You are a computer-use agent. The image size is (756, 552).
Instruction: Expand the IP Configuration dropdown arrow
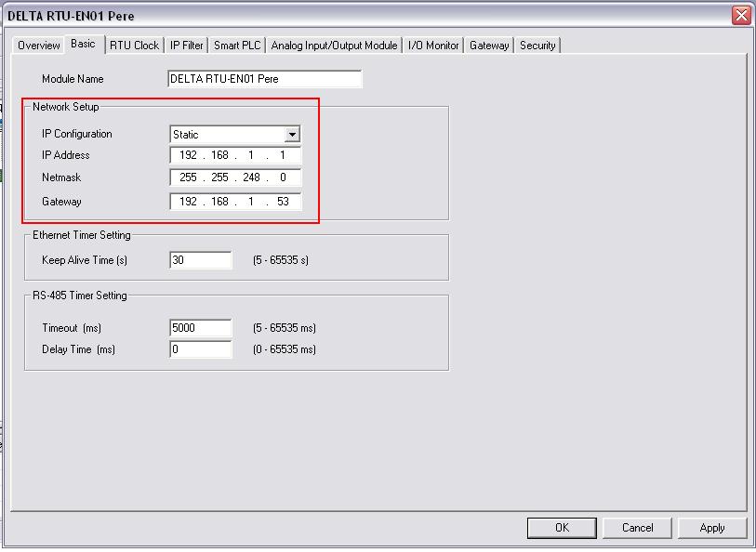pyautogui.click(x=292, y=135)
